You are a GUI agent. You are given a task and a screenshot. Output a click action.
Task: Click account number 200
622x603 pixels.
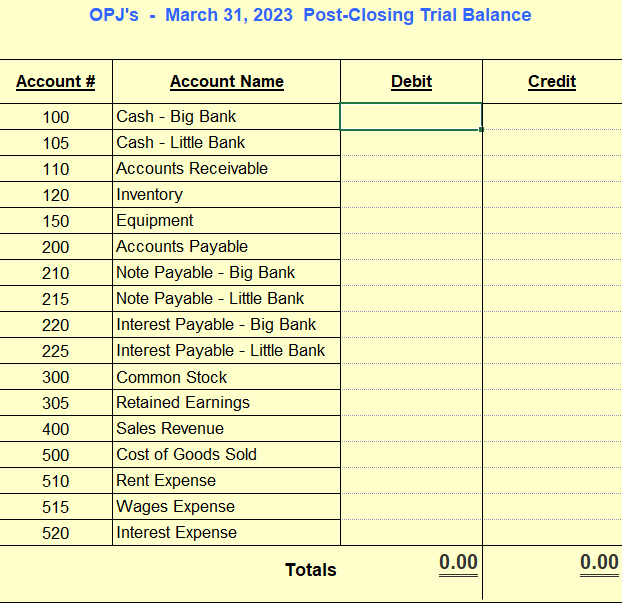pyautogui.click(x=56, y=247)
